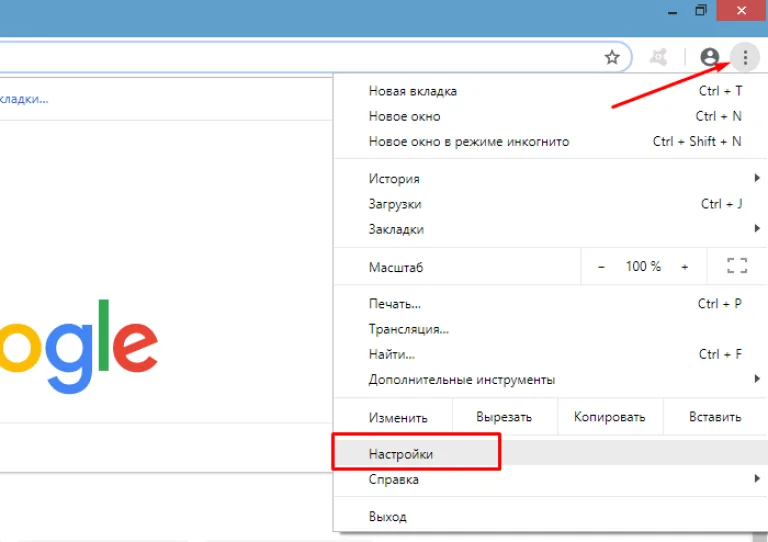
Task: Expand the История submenu
Action: coord(550,179)
